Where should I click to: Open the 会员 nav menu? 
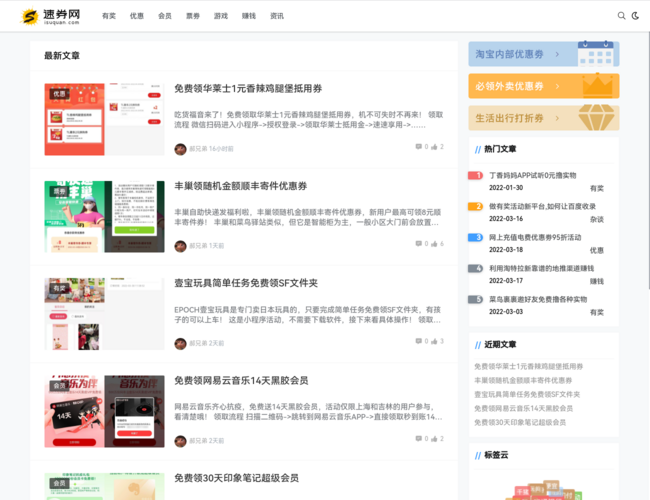coord(165,16)
